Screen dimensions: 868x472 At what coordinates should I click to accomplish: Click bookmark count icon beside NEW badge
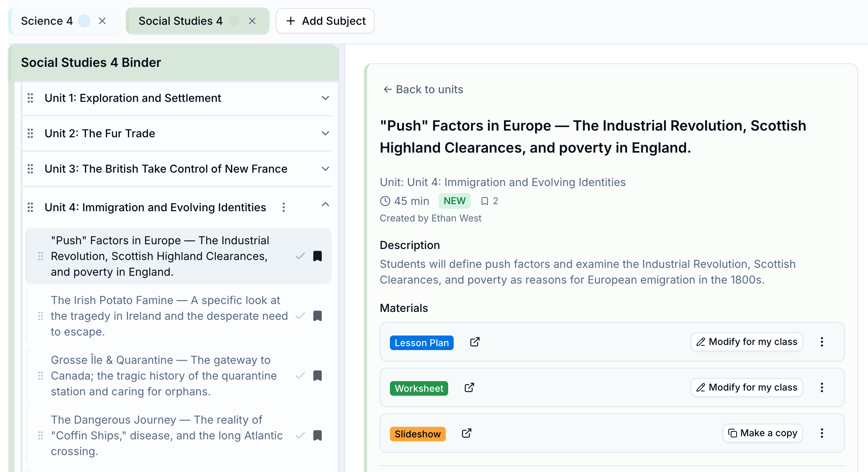[485, 201]
